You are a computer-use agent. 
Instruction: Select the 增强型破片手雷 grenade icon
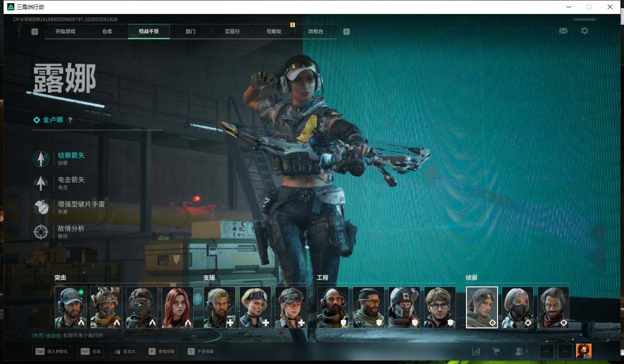pos(41,207)
